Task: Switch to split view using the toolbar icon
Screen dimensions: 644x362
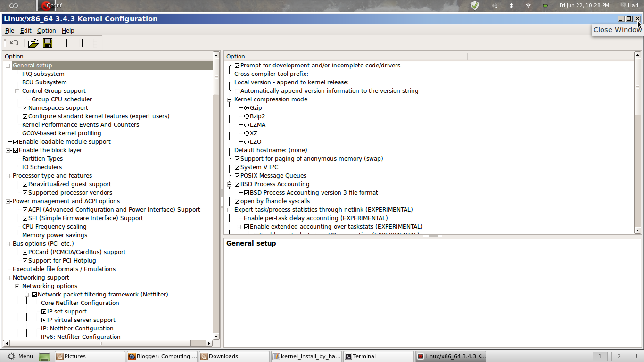Action: pyautogui.click(x=81, y=43)
